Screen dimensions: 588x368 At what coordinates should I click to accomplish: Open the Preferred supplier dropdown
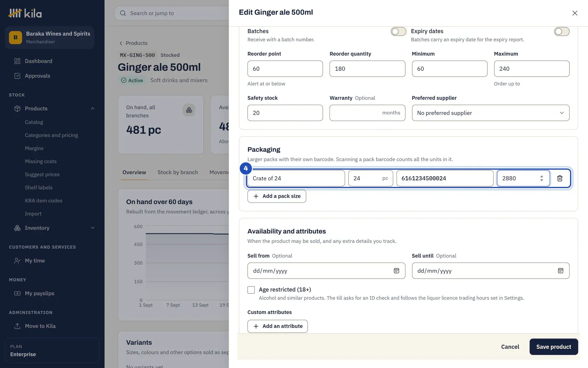tap(490, 113)
